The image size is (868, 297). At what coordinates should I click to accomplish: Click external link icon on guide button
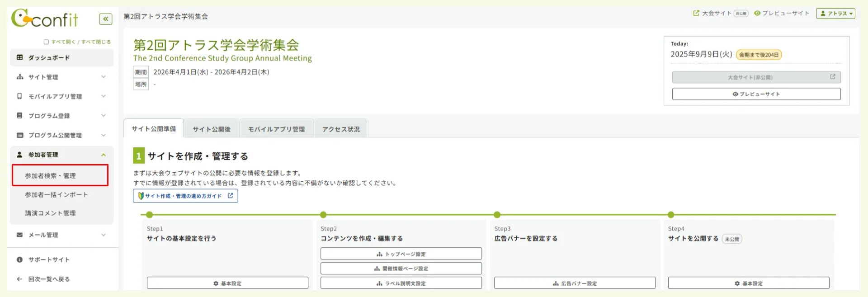[x=230, y=196]
